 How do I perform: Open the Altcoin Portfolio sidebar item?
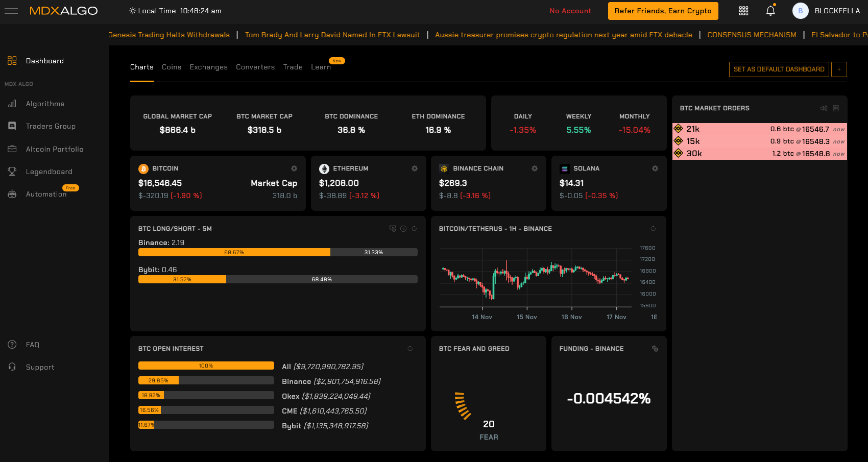click(x=54, y=149)
